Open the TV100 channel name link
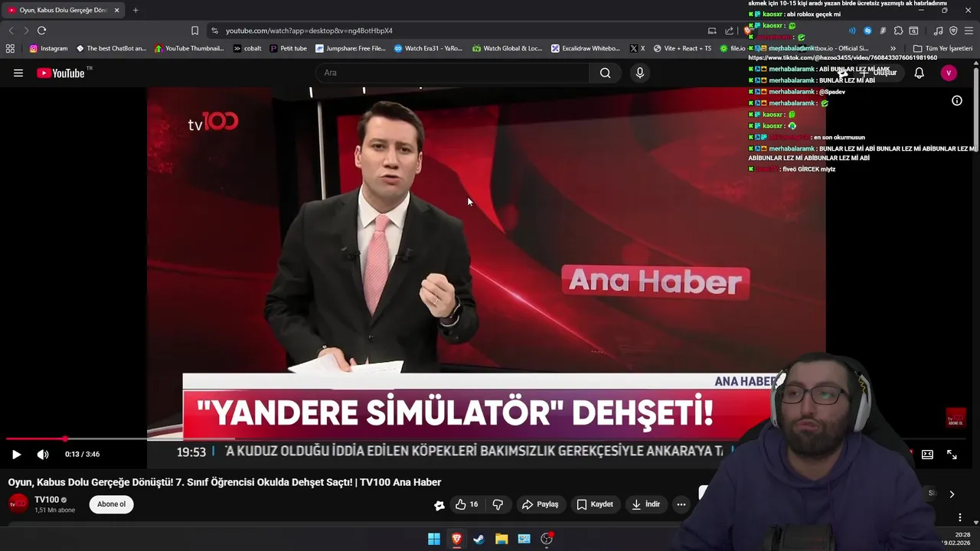 click(x=47, y=500)
